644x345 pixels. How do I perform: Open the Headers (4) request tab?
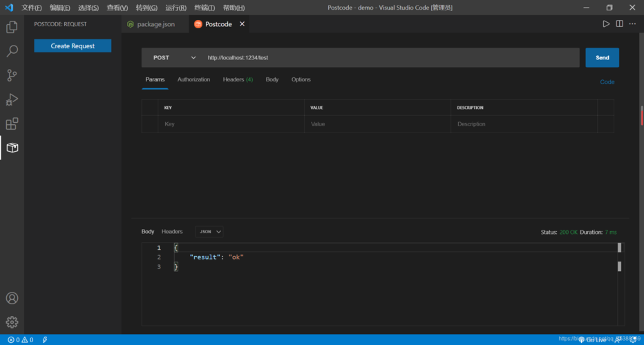pos(238,79)
